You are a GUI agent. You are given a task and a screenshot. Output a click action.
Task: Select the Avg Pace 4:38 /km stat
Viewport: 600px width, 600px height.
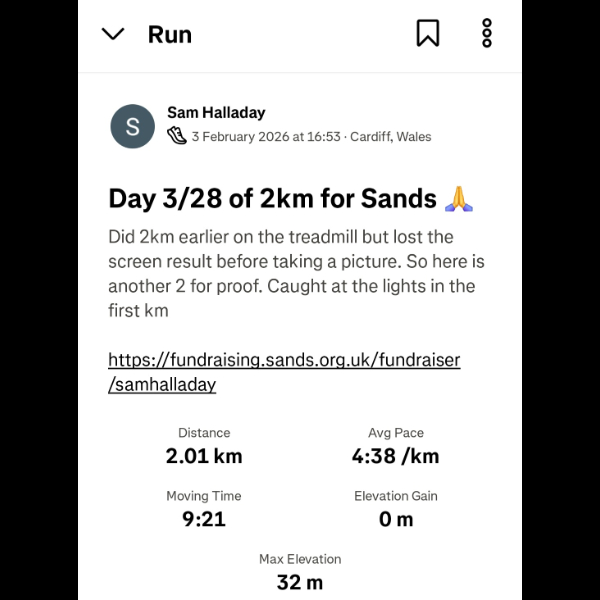click(x=395, y=447)
